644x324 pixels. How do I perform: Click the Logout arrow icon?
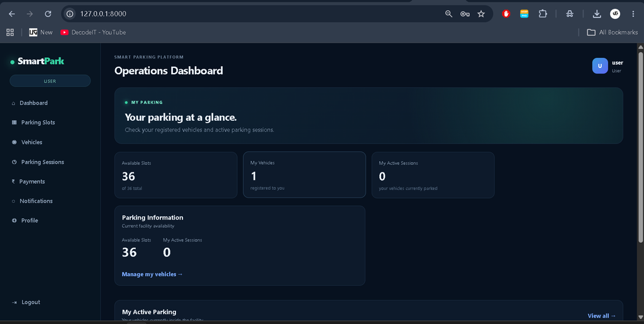click(14, 302)
